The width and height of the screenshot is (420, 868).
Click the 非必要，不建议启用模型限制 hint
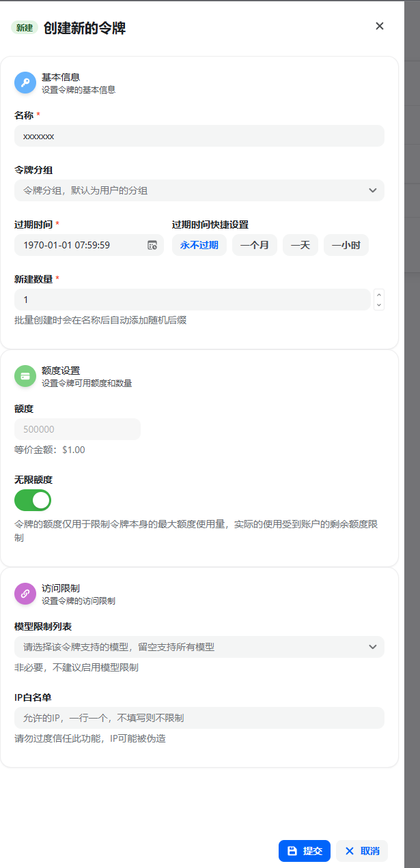point(76,667)
